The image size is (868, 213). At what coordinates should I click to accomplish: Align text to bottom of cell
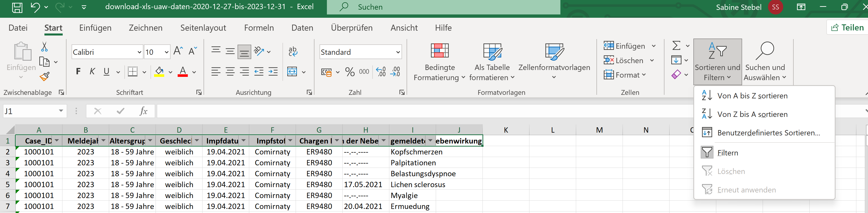click(244, 51)
